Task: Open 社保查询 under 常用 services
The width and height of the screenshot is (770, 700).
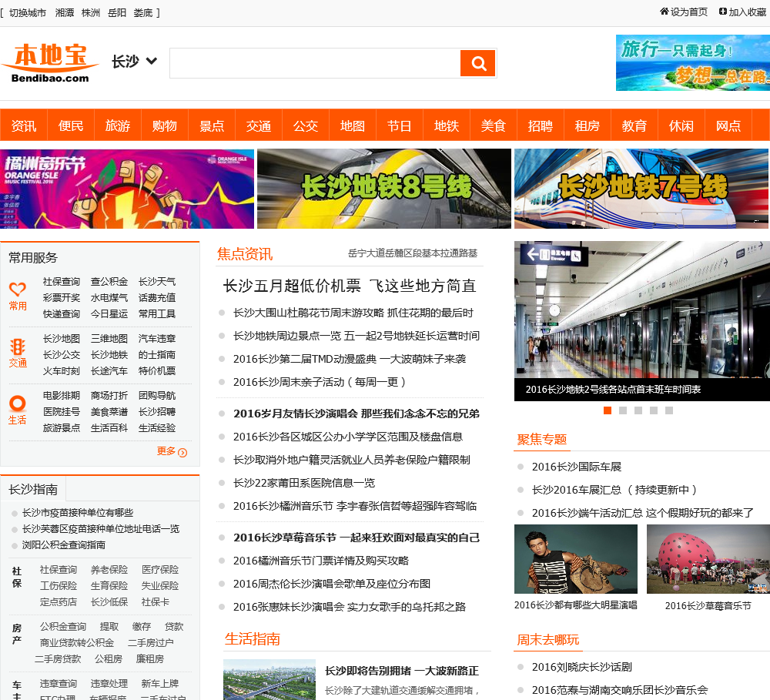Action: 62,282
